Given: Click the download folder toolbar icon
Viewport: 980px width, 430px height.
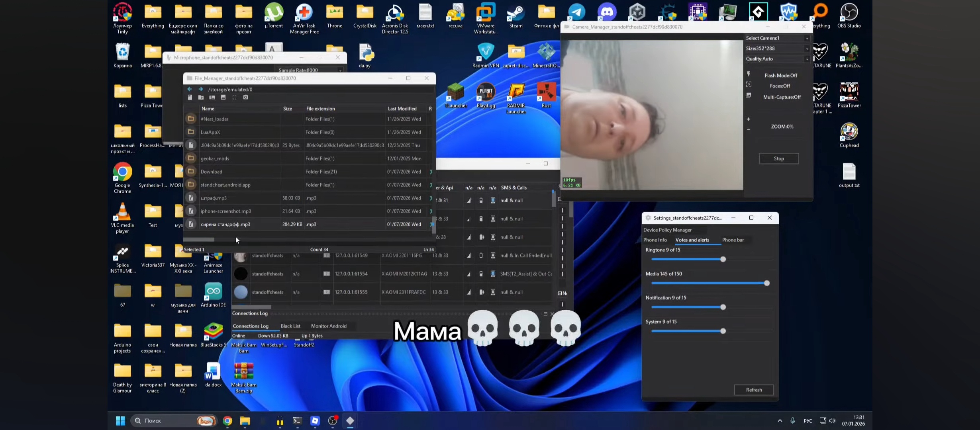Looking at the screenshot, I should (x=201, y=98).
